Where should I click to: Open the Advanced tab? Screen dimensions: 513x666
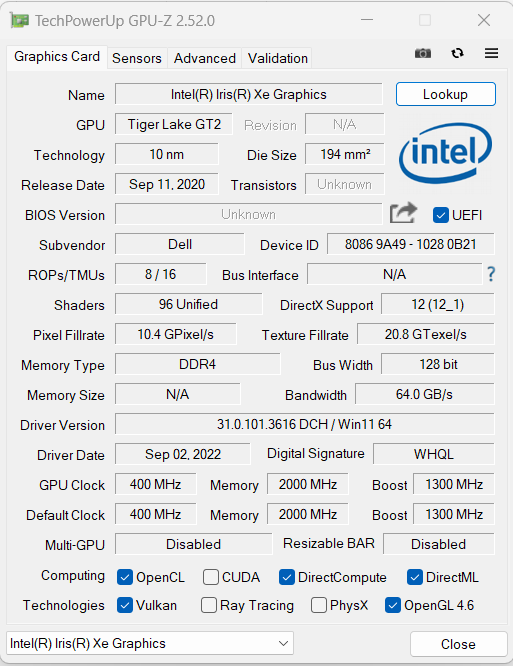pyautogui.click(x=205, y=58)
